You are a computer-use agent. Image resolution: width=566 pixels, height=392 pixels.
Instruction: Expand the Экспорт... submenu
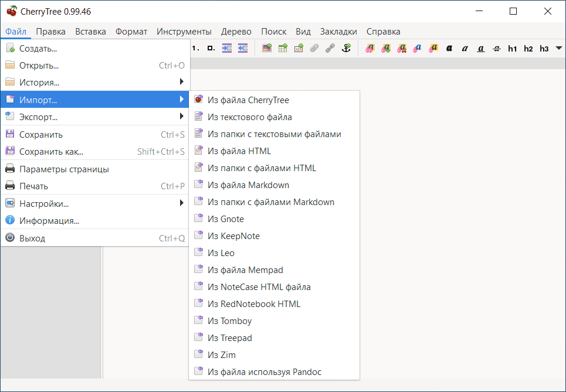pyautogui.click(x=94, y=117)
